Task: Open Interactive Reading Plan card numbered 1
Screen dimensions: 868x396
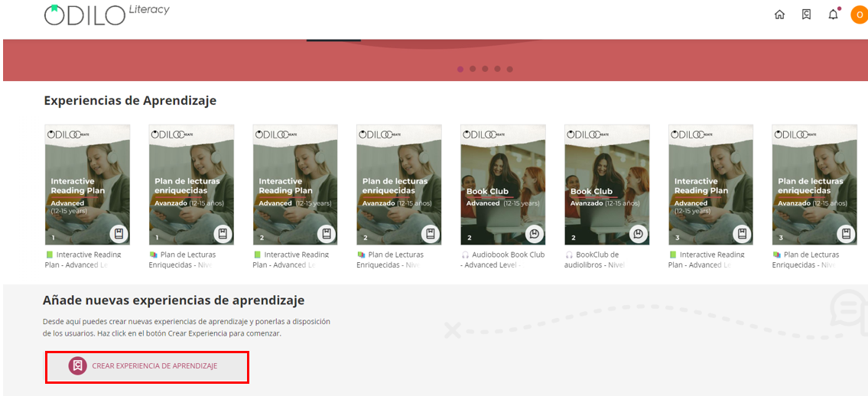Action: 87,185
